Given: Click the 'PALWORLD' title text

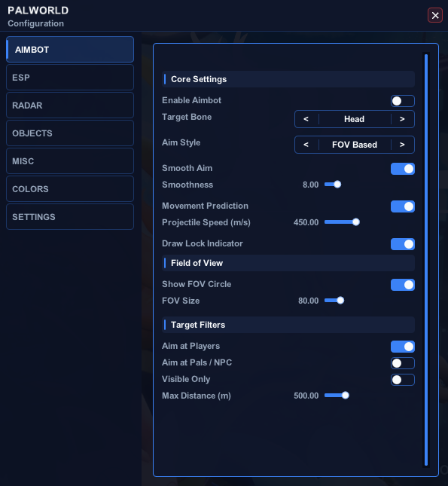Looking at the screenshot, I should click(38, 11).
